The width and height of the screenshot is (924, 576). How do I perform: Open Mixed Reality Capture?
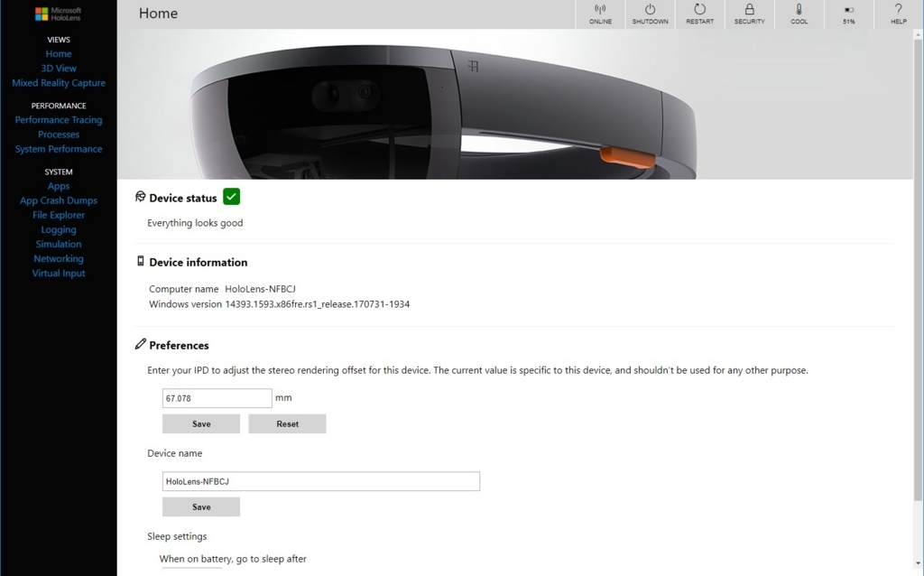click(59, 83)
